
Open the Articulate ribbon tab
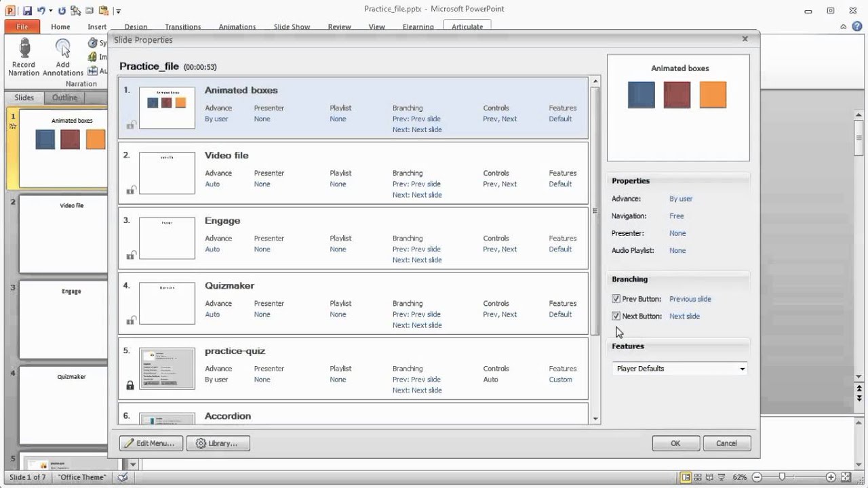click(467, 27)
